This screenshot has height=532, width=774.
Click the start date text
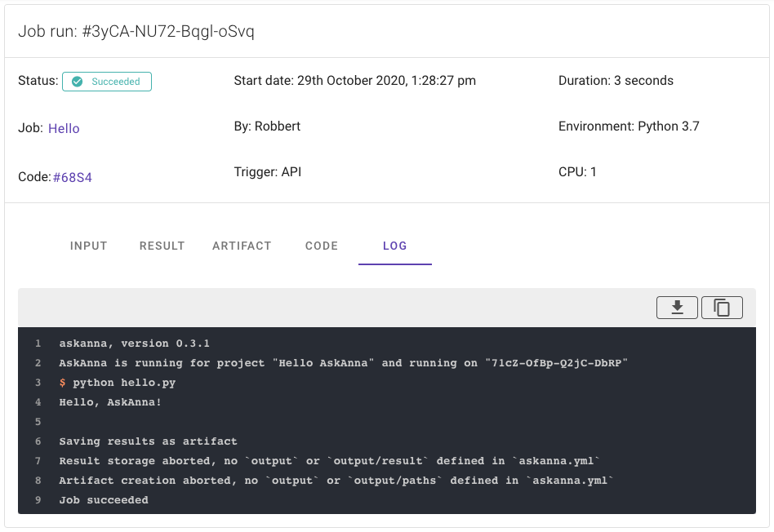click(x=354, y=81)
